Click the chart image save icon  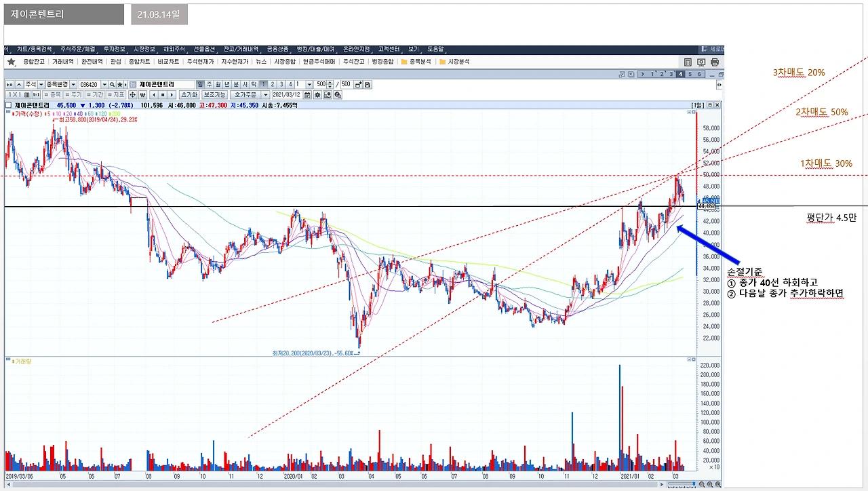[328, 95]
